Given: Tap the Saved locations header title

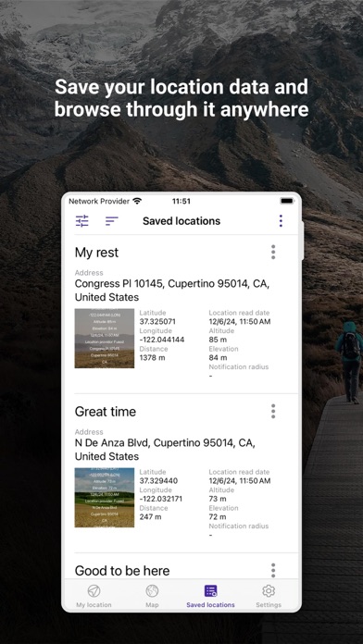Looking at the screenshot, I should click(181, 221).
